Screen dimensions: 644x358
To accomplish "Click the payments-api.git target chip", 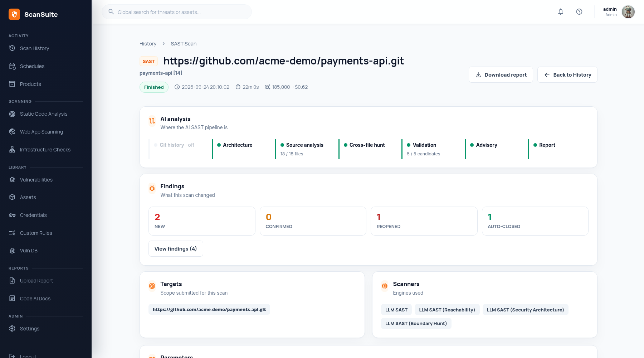I will [x=209, y=309].
